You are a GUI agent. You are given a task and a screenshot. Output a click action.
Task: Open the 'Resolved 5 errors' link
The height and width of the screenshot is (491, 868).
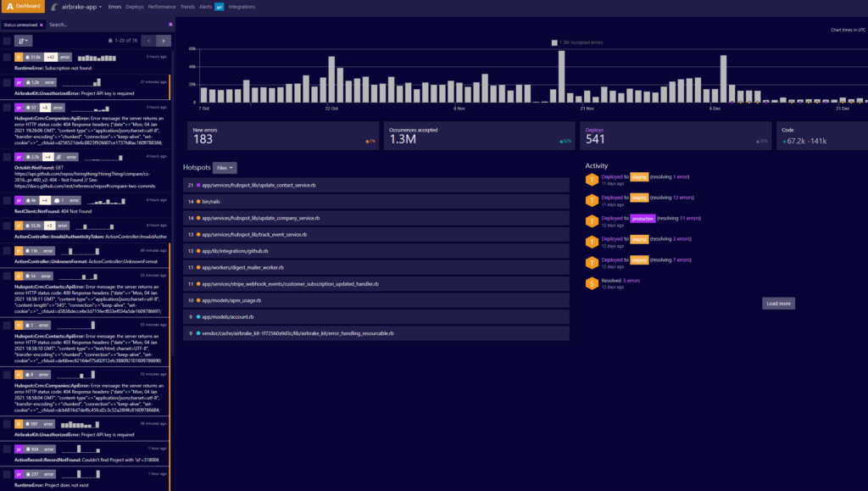[632, 281]
